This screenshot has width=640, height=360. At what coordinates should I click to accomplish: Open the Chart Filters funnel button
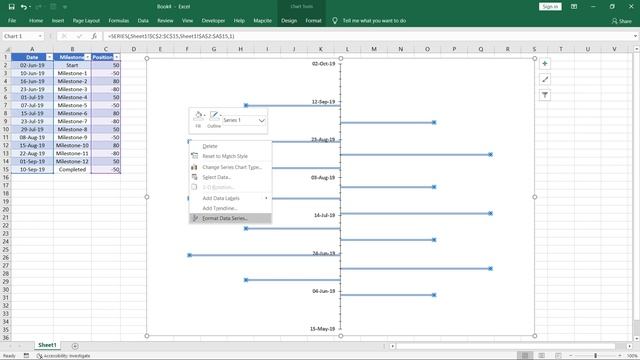[x=544, y=95]
